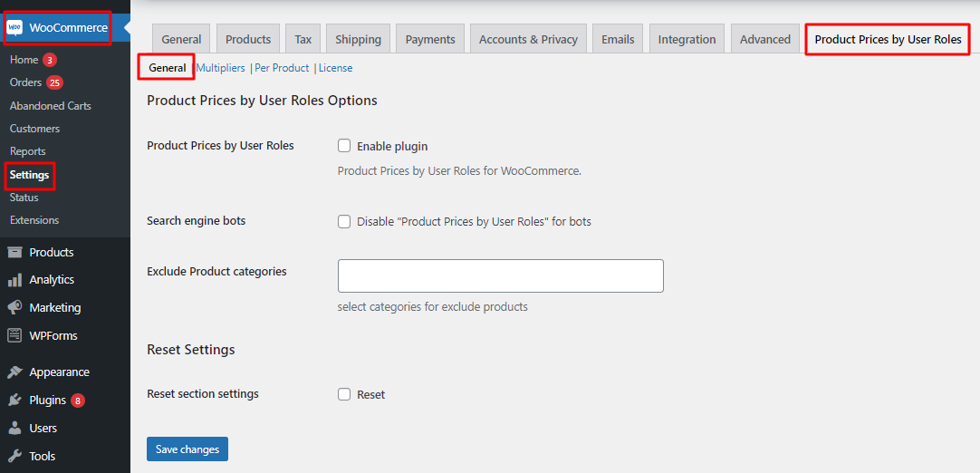Click the WooCommerce logo icon in sidebar

coord(14,27)
